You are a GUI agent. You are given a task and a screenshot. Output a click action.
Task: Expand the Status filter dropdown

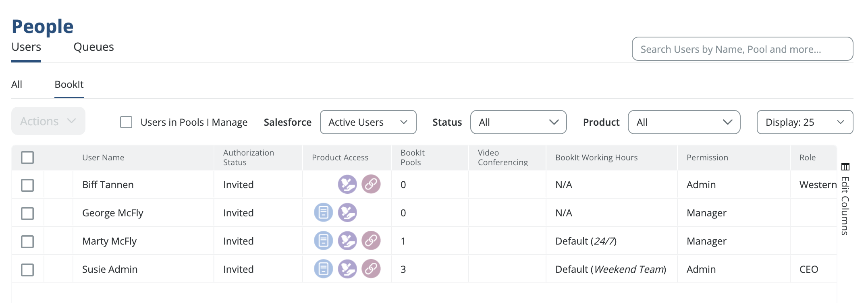click(x=518, y=122)
